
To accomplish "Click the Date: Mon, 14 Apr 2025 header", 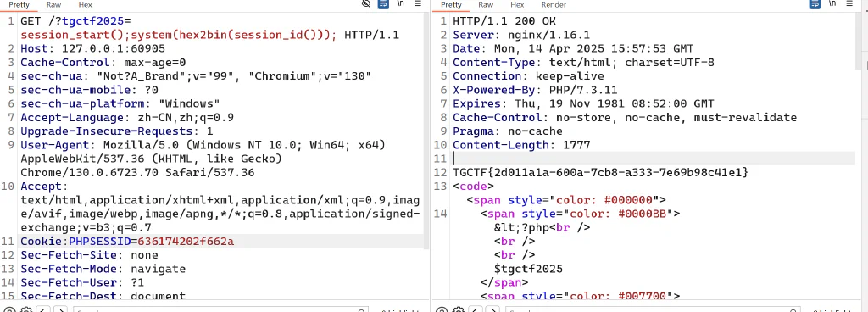I will point(573,48).
